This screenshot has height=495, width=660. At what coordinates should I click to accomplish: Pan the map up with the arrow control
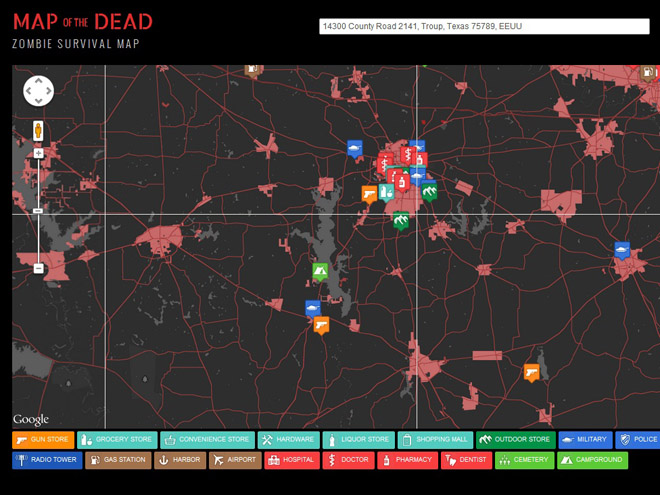(38, 80)
